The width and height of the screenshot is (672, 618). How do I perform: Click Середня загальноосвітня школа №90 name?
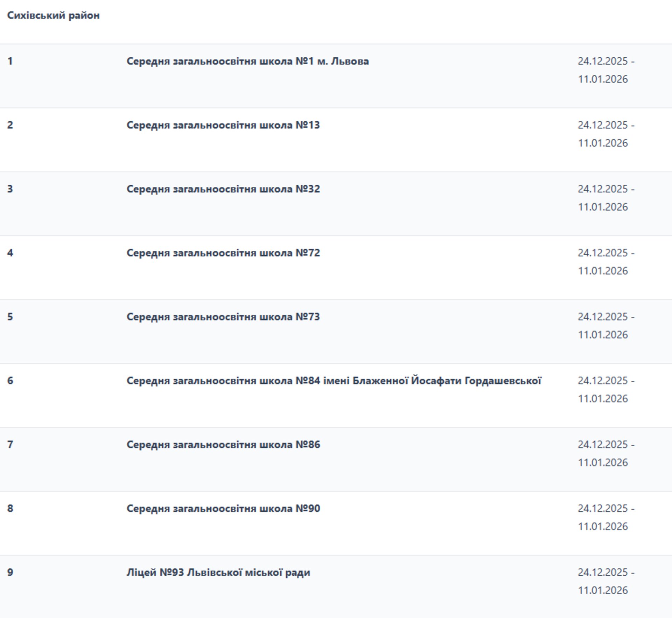(223, 509)
